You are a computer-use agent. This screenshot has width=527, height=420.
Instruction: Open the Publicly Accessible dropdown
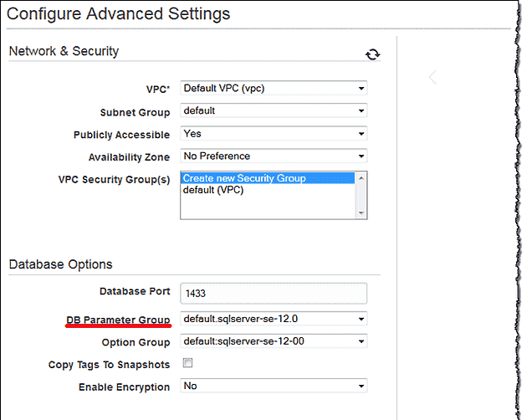274,134
